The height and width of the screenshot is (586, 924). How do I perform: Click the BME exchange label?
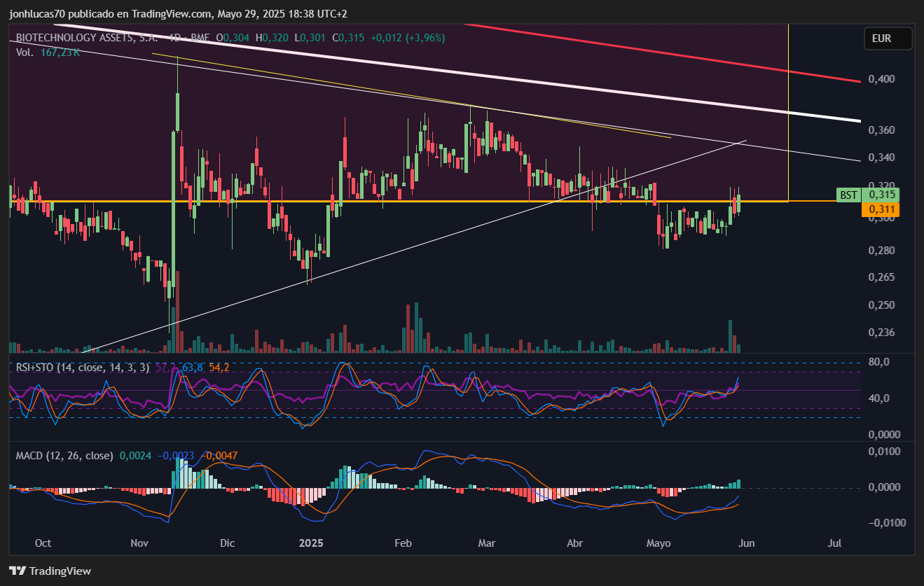(x=200, y=38)
